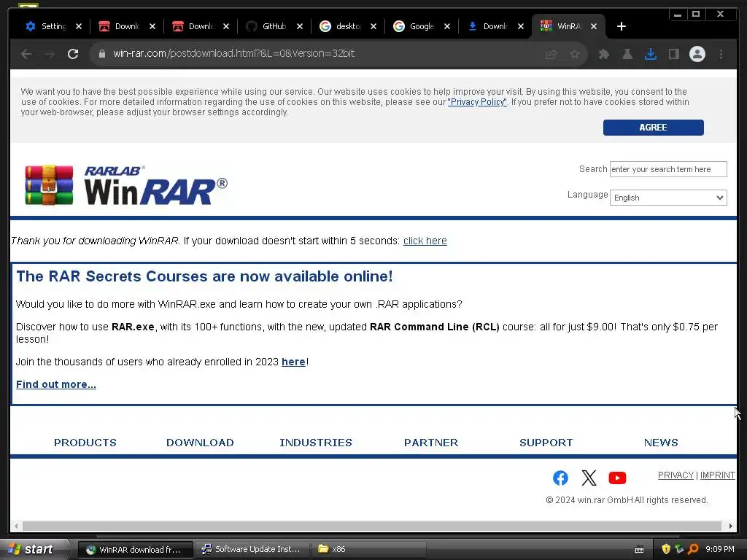Open the IMPRINT footer link
This screenshot has width=747, height=560.
click(x=718, y=475)
